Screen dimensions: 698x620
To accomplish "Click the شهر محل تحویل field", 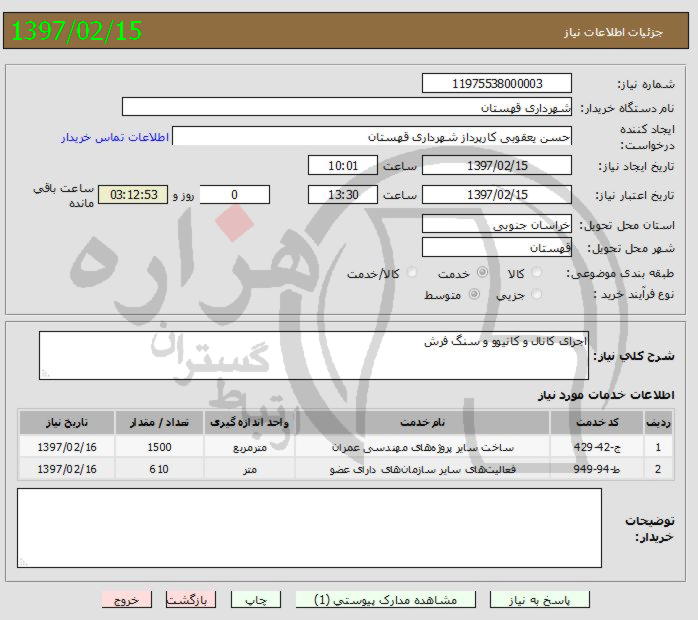I will pos(497,247).
